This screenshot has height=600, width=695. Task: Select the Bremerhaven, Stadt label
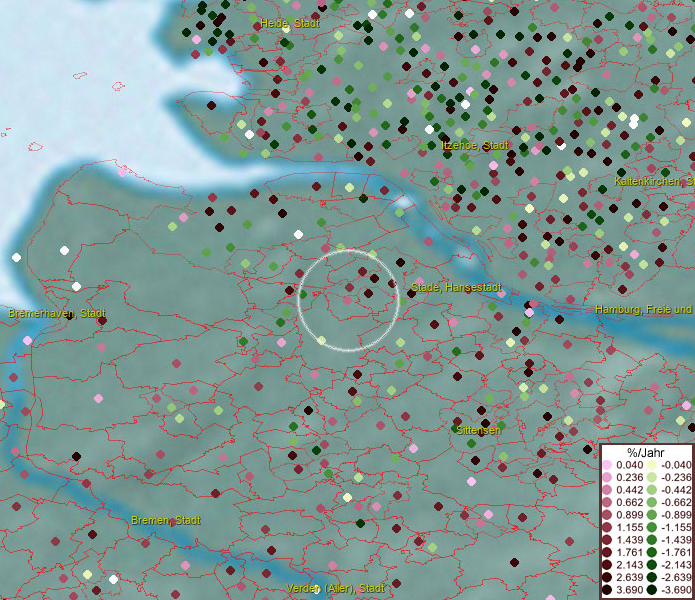click(57, 313)
